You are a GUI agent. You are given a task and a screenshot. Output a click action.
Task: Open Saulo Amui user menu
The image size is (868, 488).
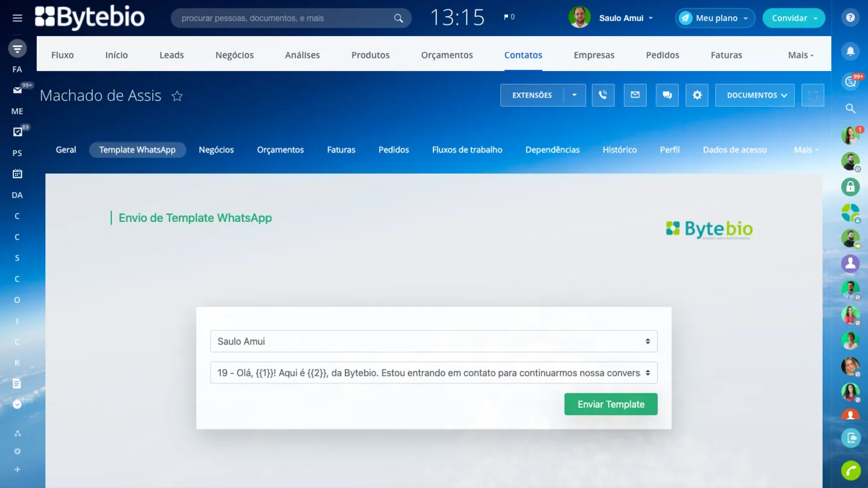(x=626, y=18)
